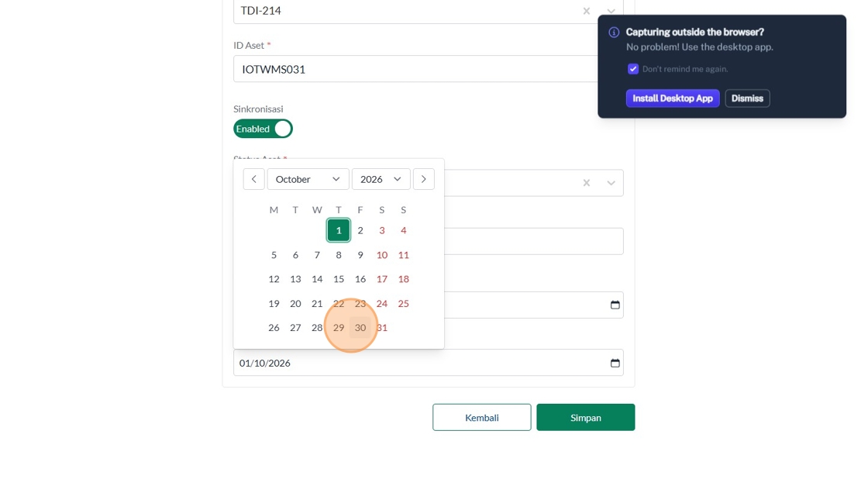Go to next month in calendar
This screenshot has width=868, height=486.
click(x=423, y=179)
